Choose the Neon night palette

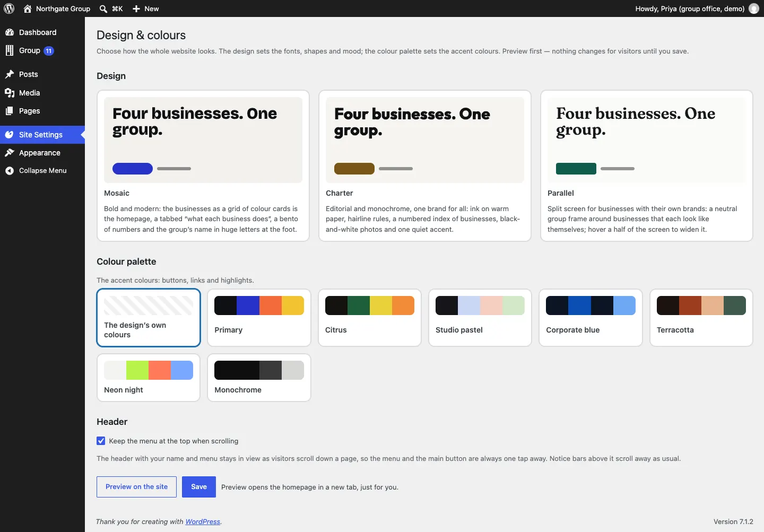(x=149, y=378)
